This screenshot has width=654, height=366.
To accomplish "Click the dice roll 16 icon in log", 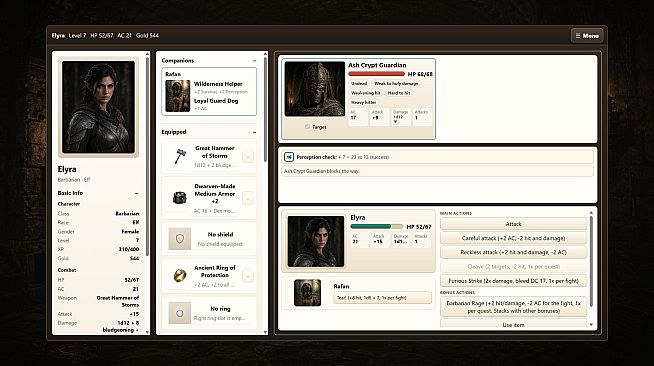I will pos(289,157).
